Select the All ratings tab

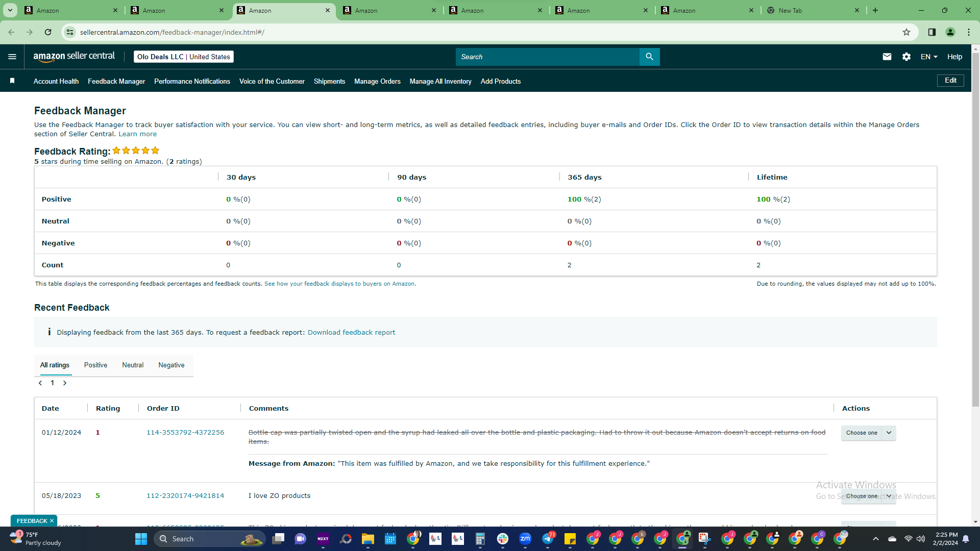55,365
